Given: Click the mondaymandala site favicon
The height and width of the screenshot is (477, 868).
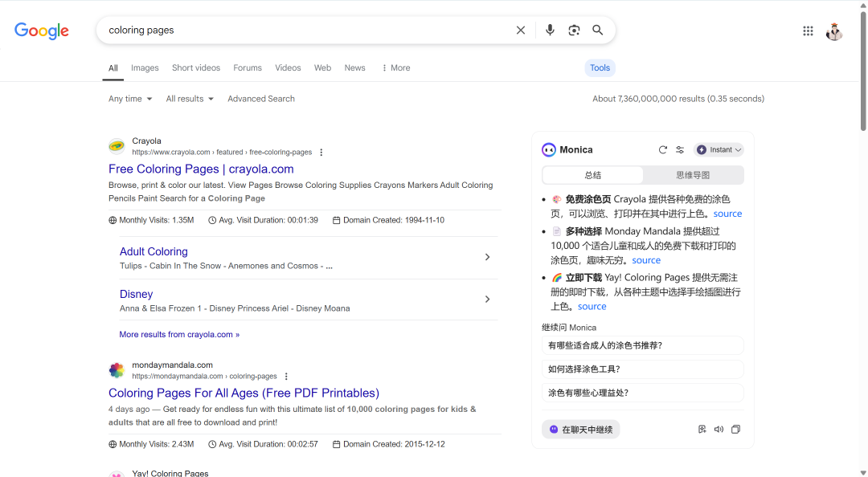Looking at the screenshot, I should coord(117,370).
